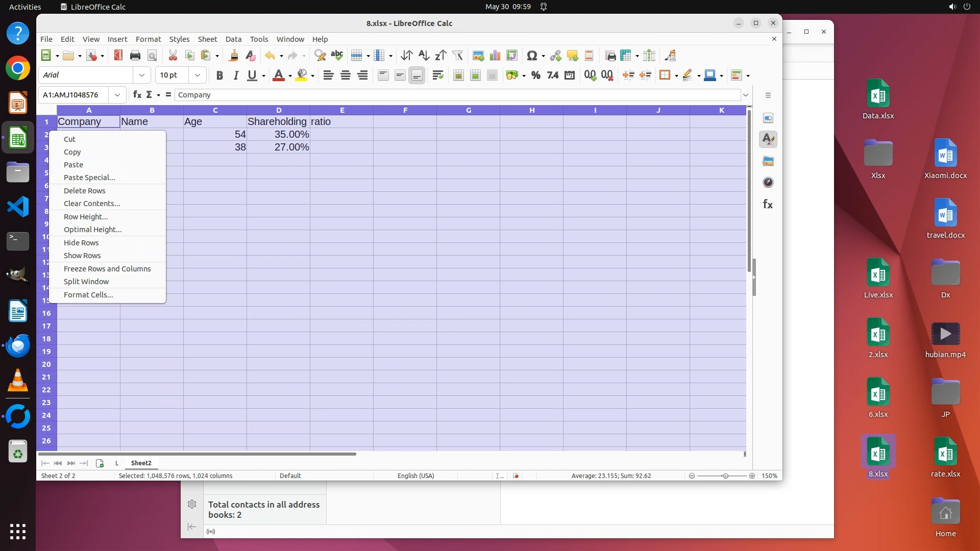Click the Clone Formatting paintbrush icon

[x=234, y=56]
